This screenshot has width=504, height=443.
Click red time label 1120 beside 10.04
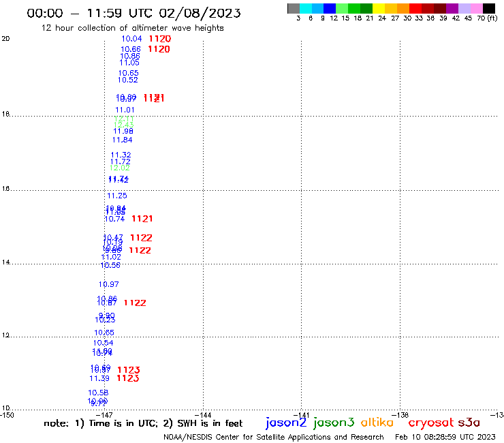click(x=160, y=39)
